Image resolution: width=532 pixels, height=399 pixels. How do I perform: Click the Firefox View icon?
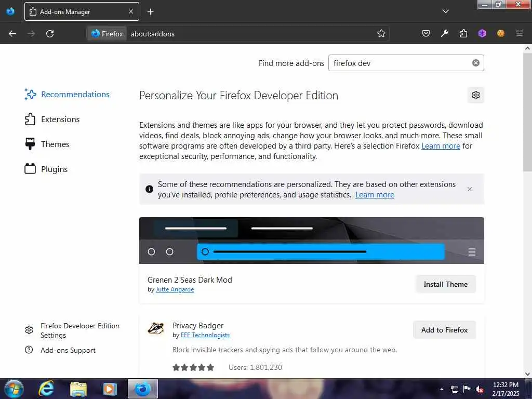10,11
